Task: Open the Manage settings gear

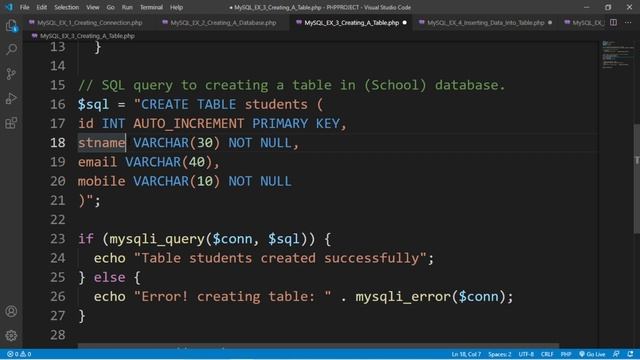Action: [x=11, y=336]
